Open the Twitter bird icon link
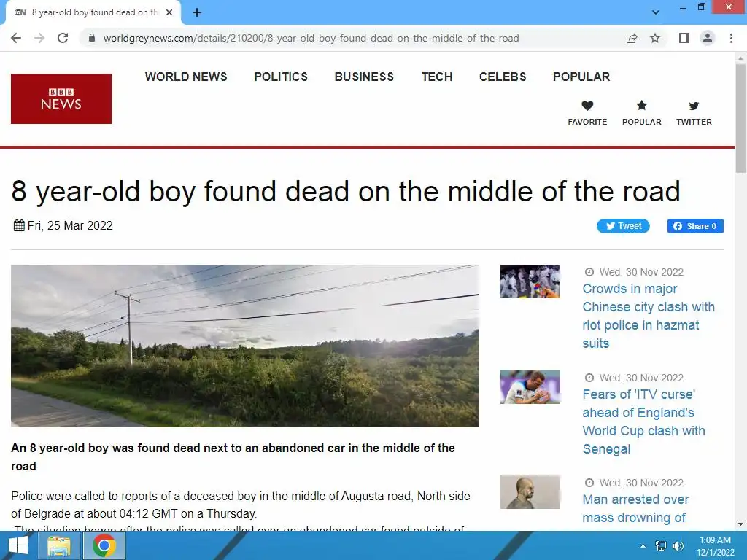This screenshot has height=560, width=747. [x=694, y=106]
